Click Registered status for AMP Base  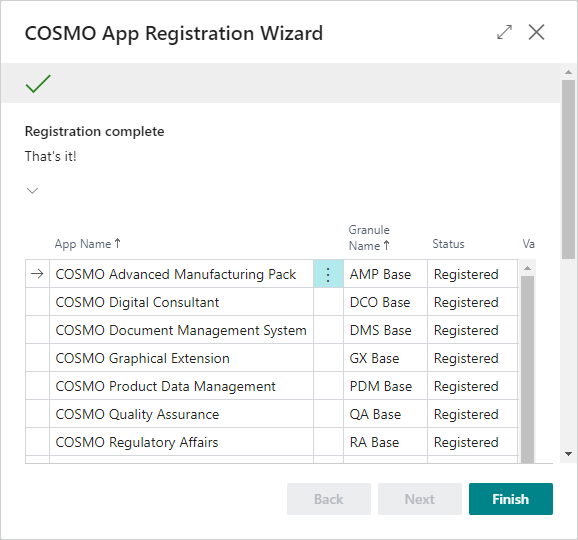[x=473, y=274]
